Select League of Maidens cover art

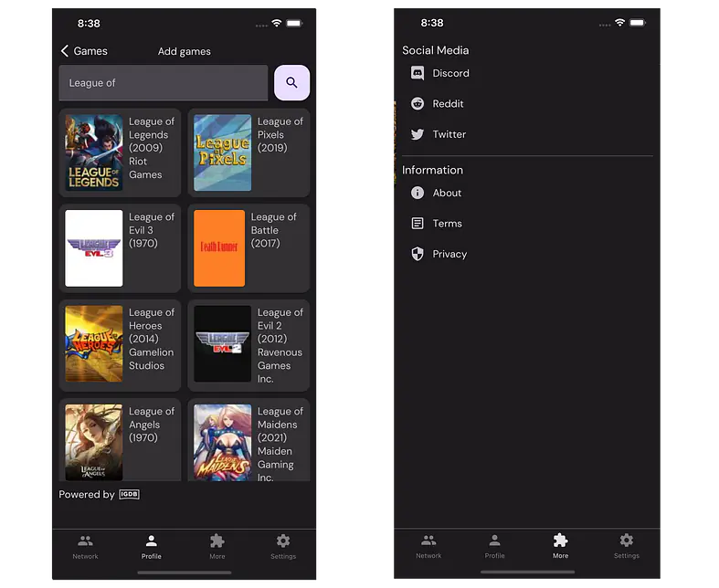click(222, 442)
